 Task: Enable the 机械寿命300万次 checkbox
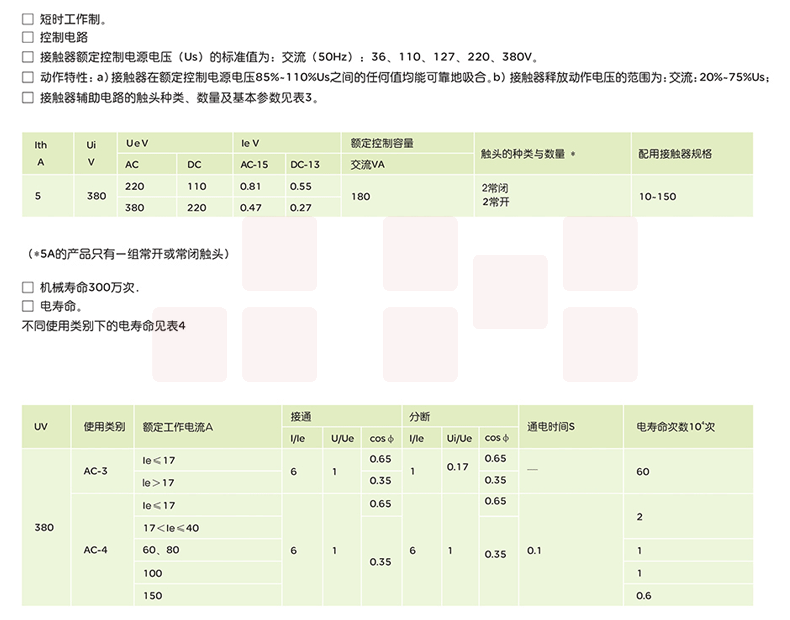[x=27, y=287]
